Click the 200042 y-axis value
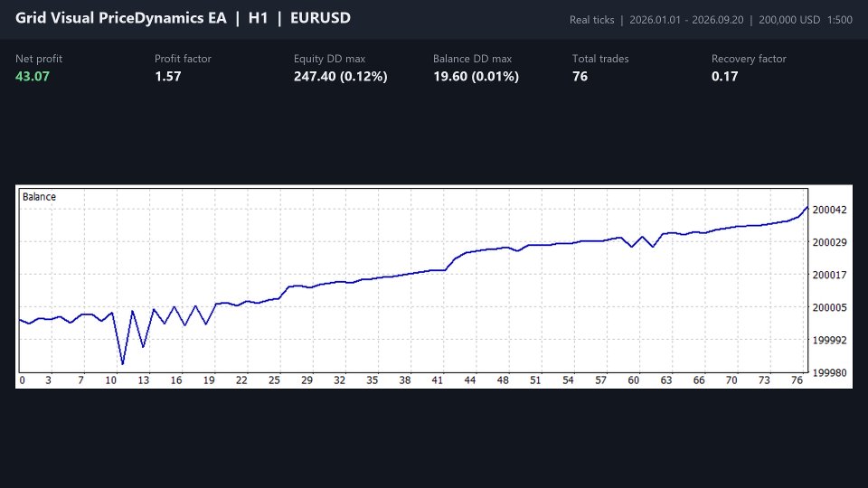 point(829,210)
